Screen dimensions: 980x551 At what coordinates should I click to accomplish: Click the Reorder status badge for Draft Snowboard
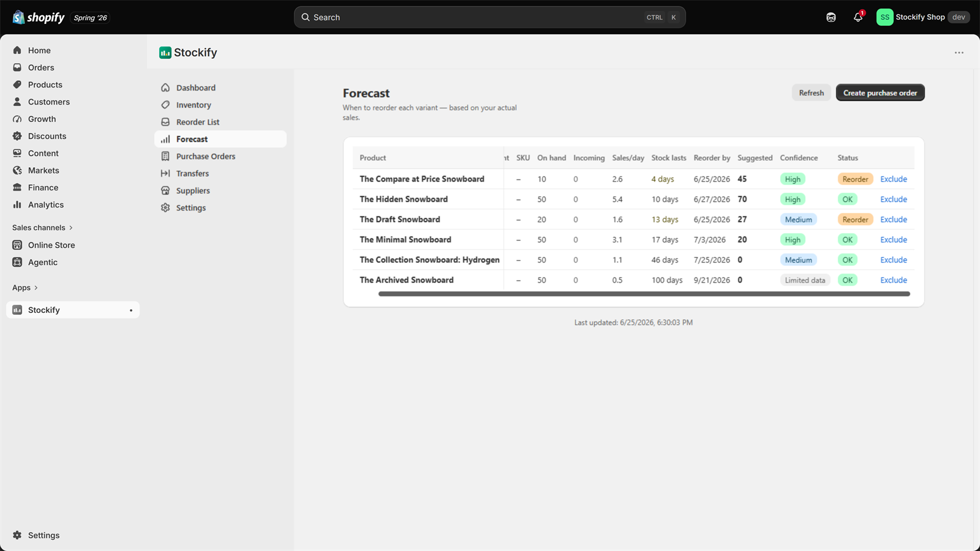855,219
